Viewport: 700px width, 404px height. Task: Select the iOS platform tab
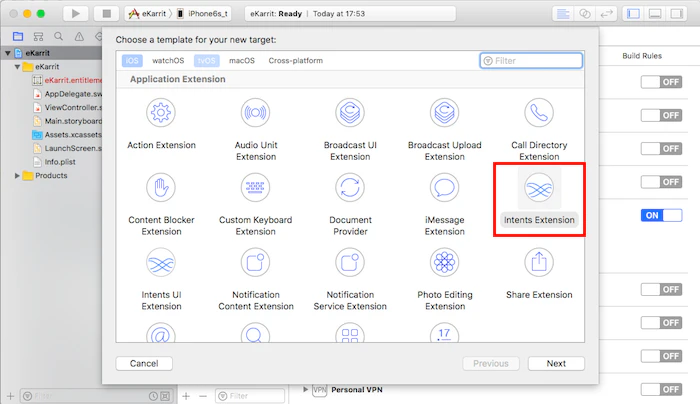click(132, 60)
